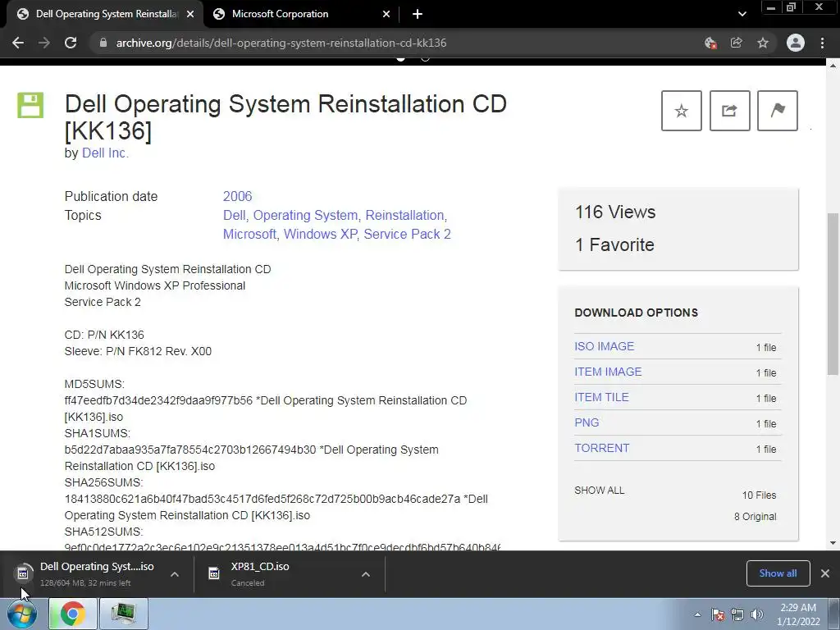The image size is (840, 630).
Task: Click the Service Pack 2 topic link
Action: pyautogui.click(x=407, y=234)
